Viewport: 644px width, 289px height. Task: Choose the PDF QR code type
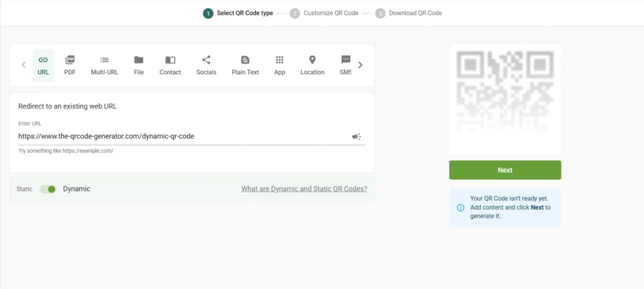70,65
